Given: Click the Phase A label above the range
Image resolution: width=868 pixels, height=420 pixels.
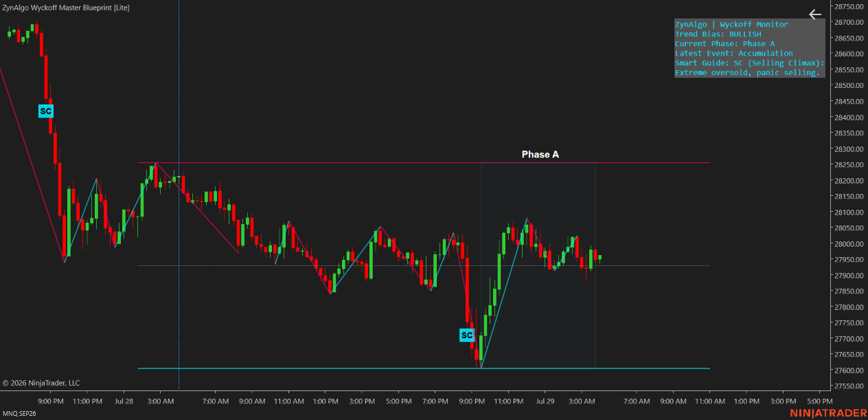Looking at the screenshot, I should pyautogui.click(x=540, y=155).
